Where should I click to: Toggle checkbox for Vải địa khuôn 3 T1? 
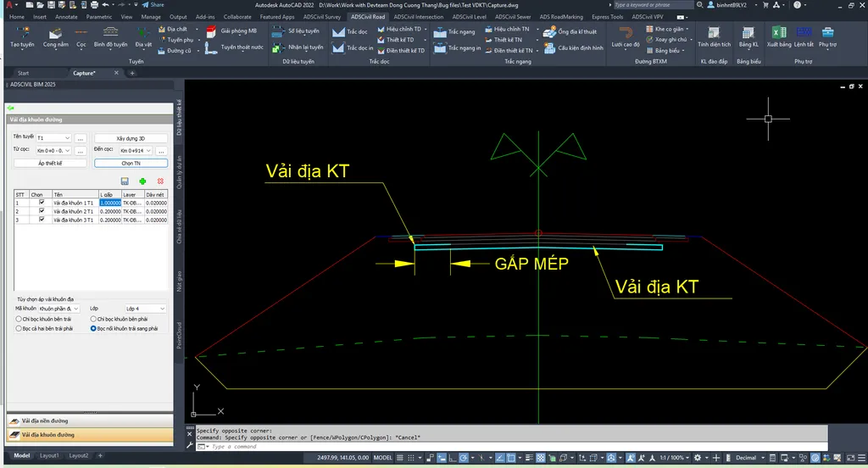point(42,220)
